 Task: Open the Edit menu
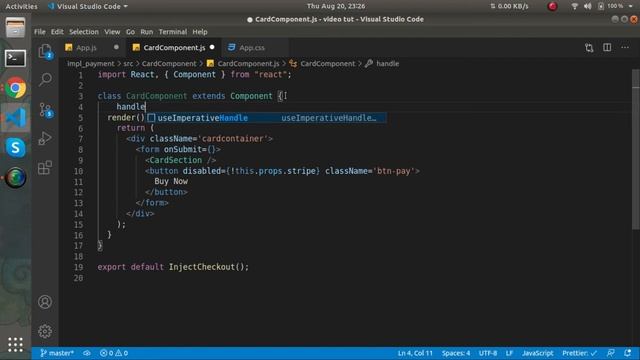pyautogui.click(x=57, y=32)
